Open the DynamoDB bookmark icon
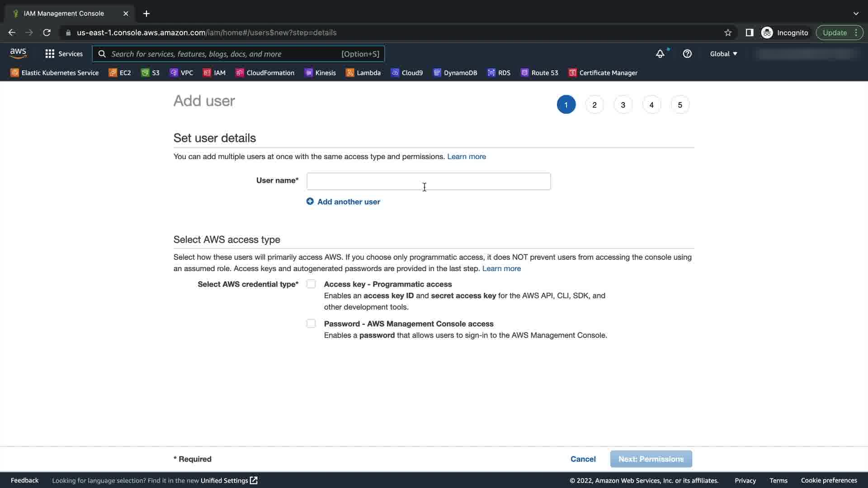The width and height of the screenshot is (868, 488). pyautogui.click(x=437, y=73)
